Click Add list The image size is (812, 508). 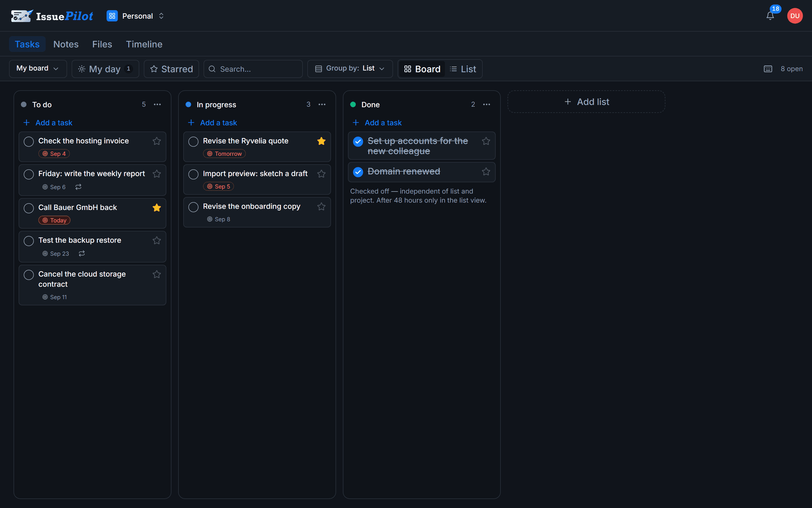[586, 102]
